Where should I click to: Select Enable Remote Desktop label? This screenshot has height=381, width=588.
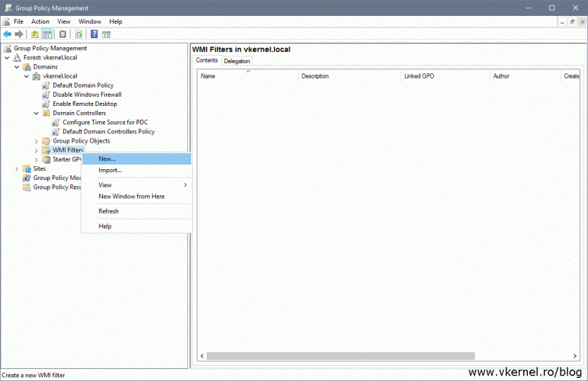[x=85, y=104]
